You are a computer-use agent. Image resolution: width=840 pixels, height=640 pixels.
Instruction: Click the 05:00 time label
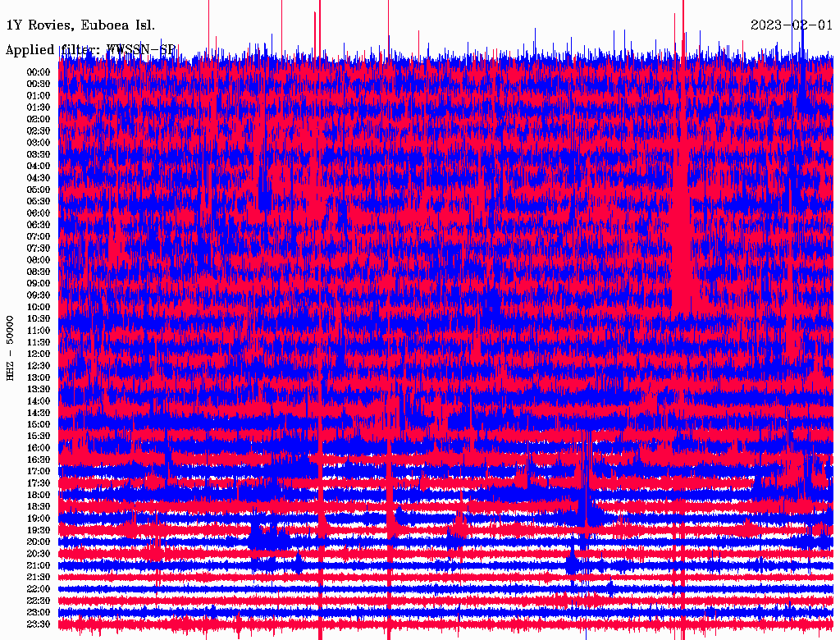coord(39,190)
